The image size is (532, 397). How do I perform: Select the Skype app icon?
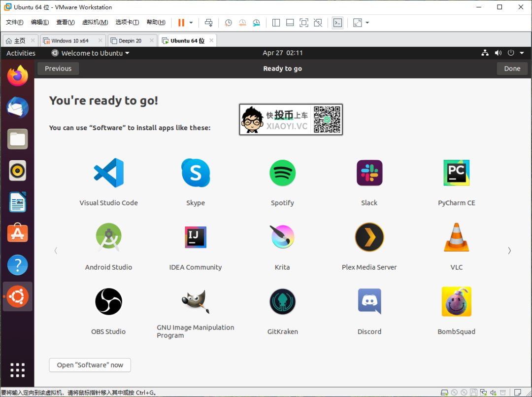(196, 173)
